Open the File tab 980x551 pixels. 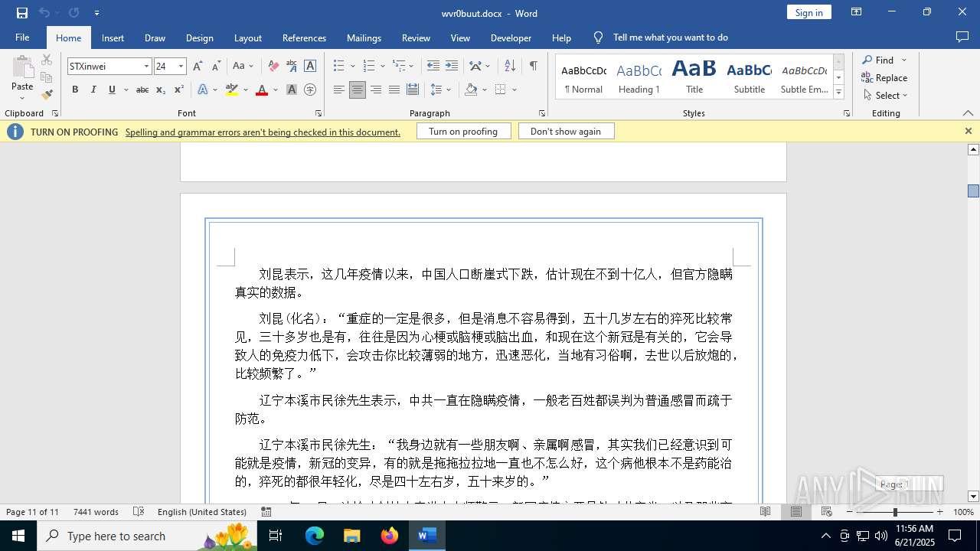tap(22, 37)
